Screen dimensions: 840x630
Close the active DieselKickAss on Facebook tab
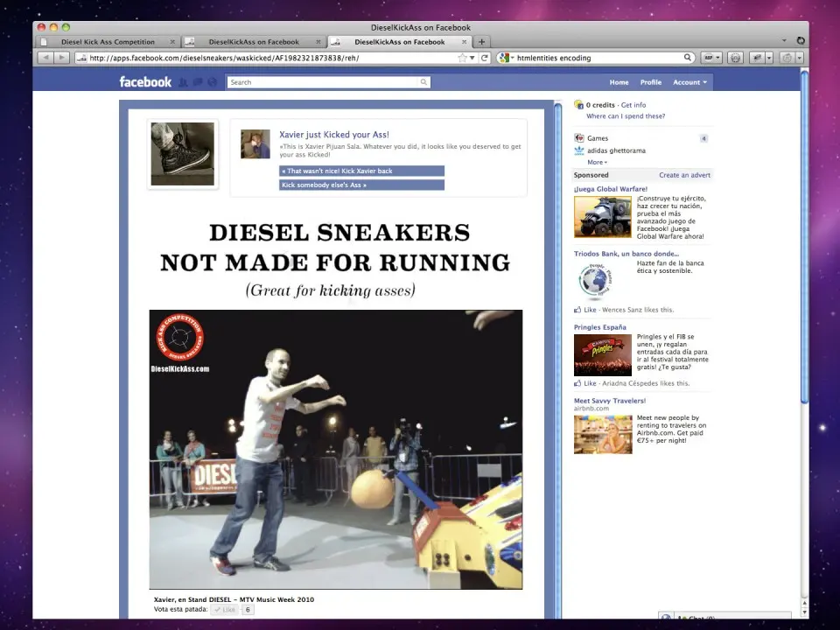point(464,42)
